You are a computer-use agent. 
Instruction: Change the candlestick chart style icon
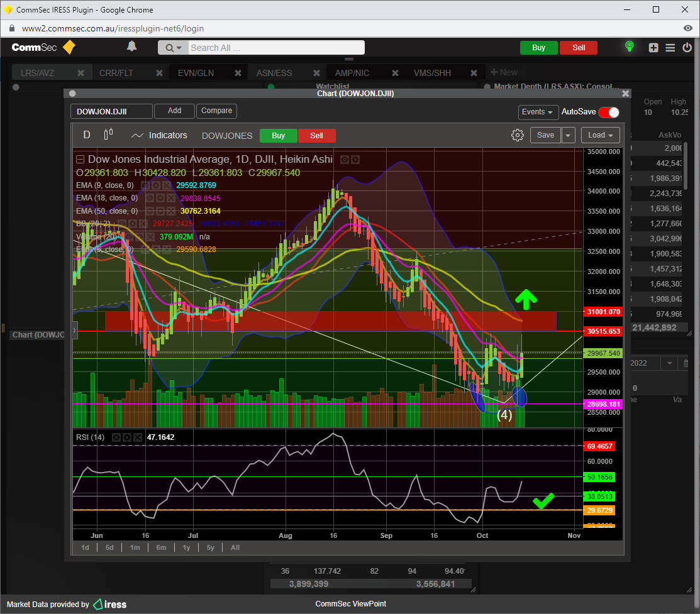(x=108, y=134)
